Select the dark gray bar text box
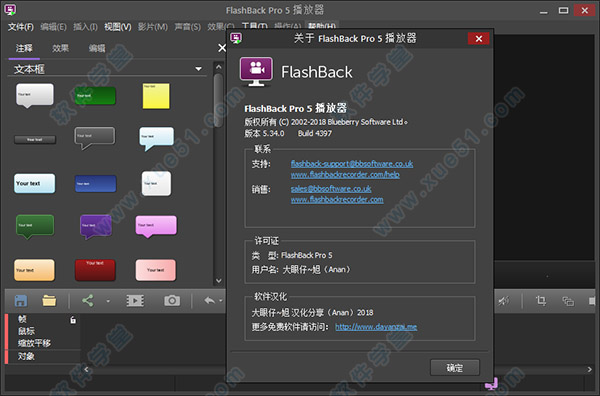 click(35, 140)
